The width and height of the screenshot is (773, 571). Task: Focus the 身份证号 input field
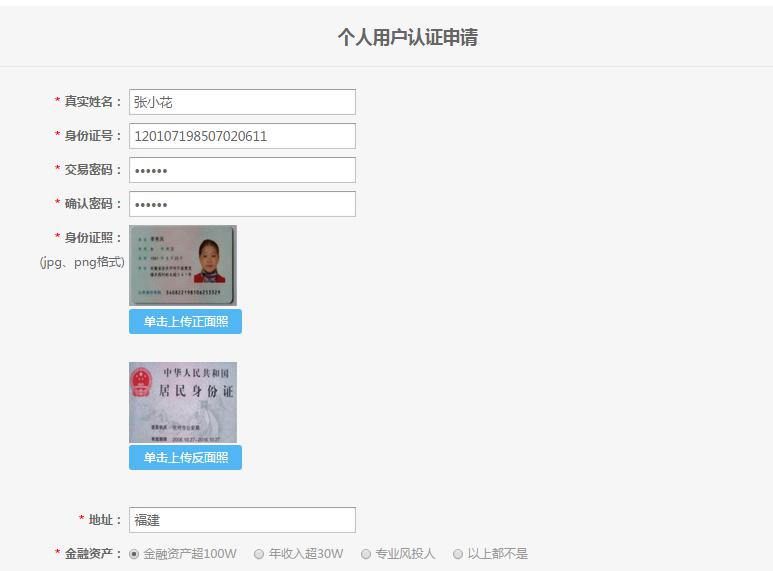(242, 136)
